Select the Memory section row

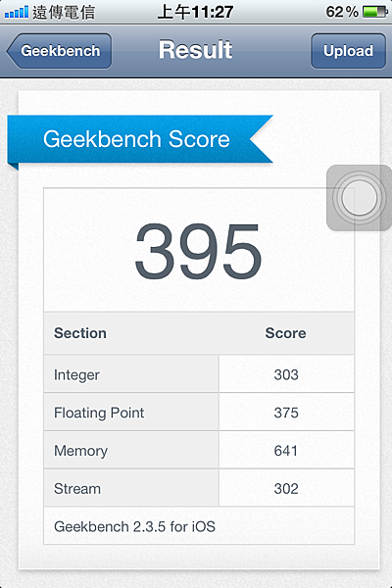pyautogui.click(x=199, y=450)
